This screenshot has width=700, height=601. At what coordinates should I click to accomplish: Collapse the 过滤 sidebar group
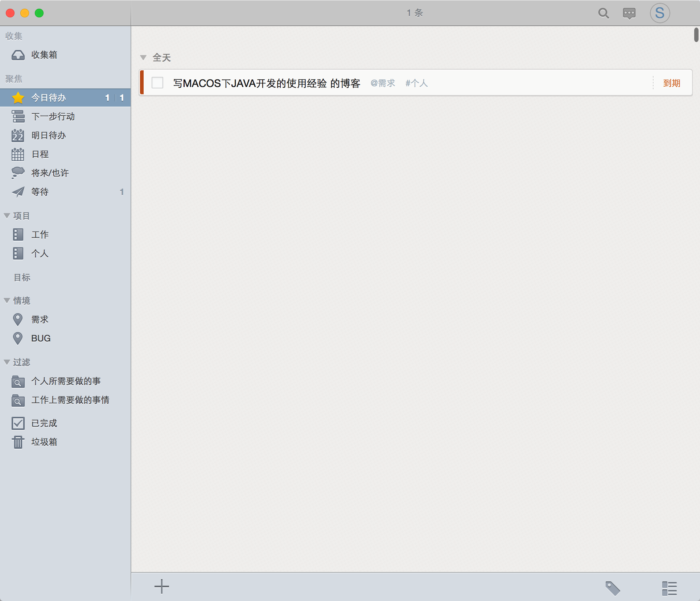tap(7, 362)
